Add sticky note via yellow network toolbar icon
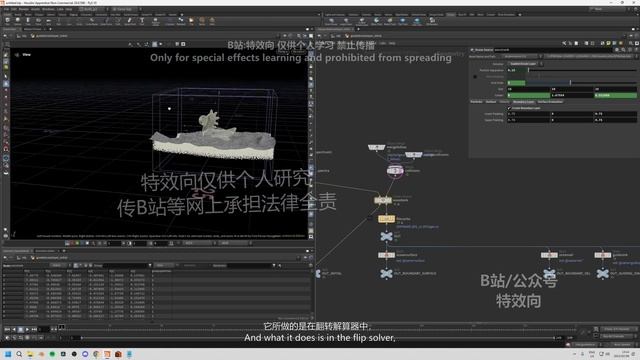 (608, 43)
